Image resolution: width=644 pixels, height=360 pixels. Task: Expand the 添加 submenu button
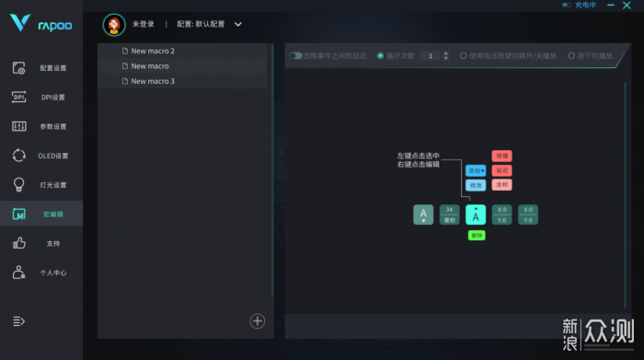point(476,170)
